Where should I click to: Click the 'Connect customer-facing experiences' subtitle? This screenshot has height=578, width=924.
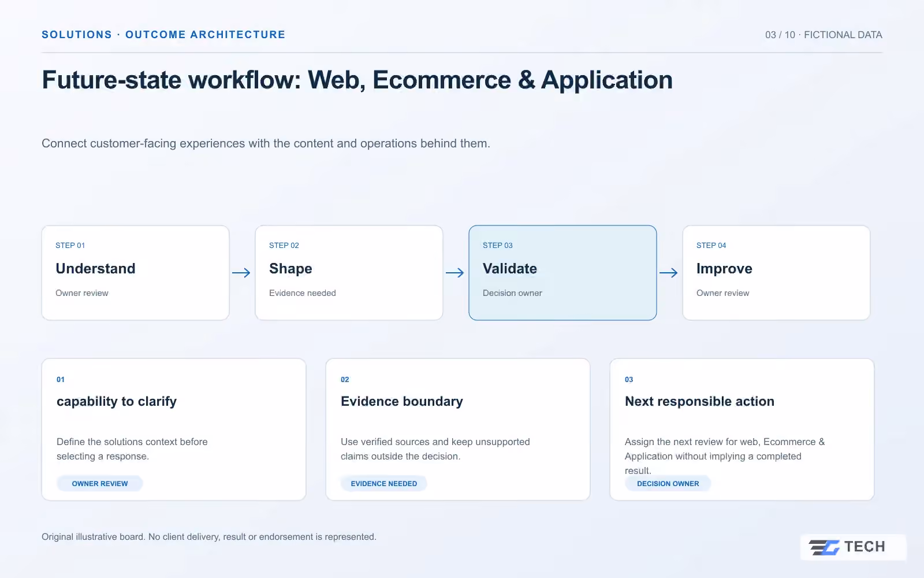266,143
